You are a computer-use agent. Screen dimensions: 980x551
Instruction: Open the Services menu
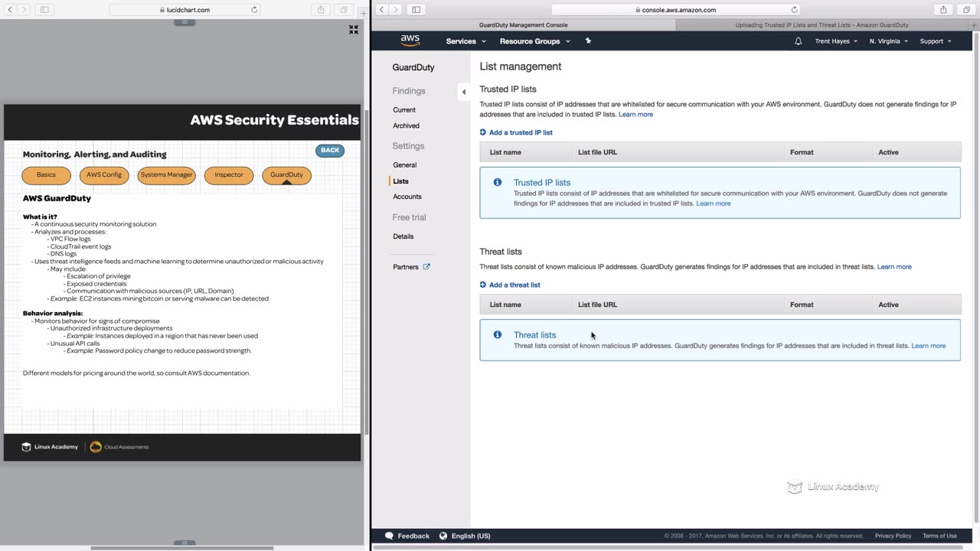coord(465,41)
